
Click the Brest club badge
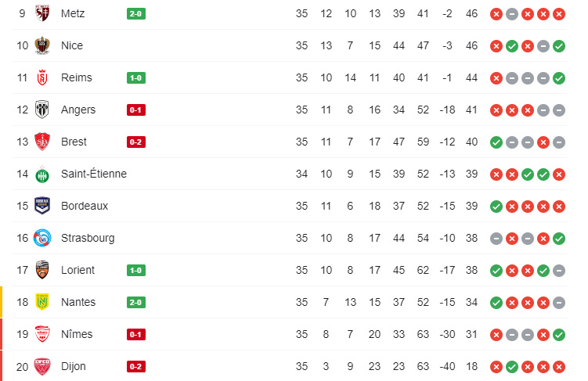tap(42, 142)
